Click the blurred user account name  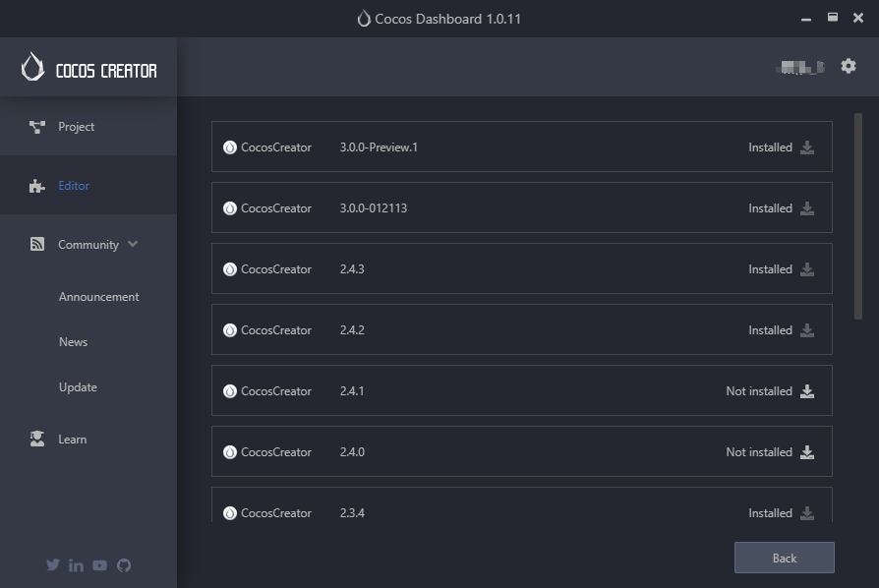pyautogui.click(x=799, y=67)
